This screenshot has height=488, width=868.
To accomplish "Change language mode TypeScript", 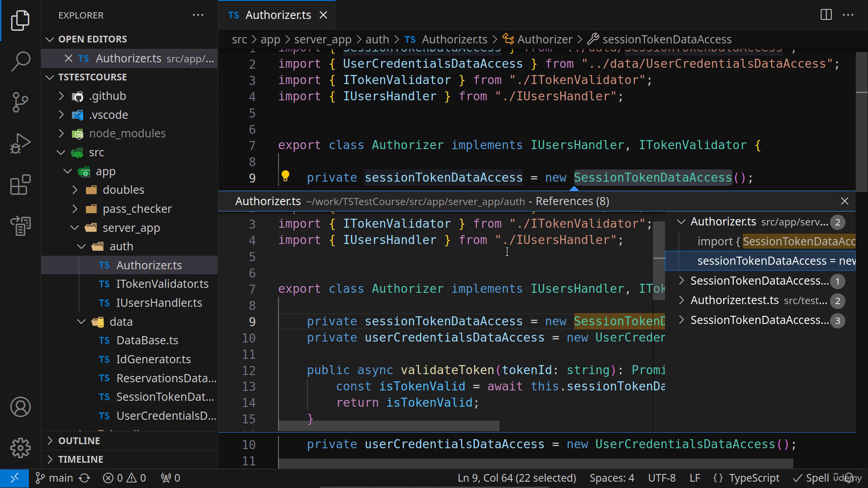I will pyautogui.click(x=754, y=478).
